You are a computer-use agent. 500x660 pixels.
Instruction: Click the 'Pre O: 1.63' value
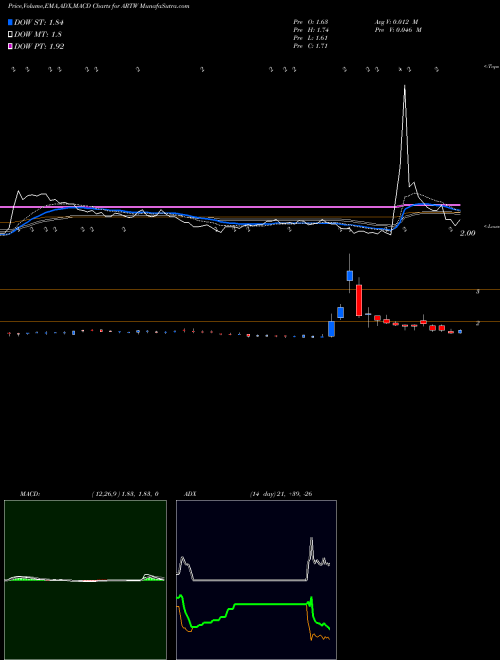coord(311,22)
